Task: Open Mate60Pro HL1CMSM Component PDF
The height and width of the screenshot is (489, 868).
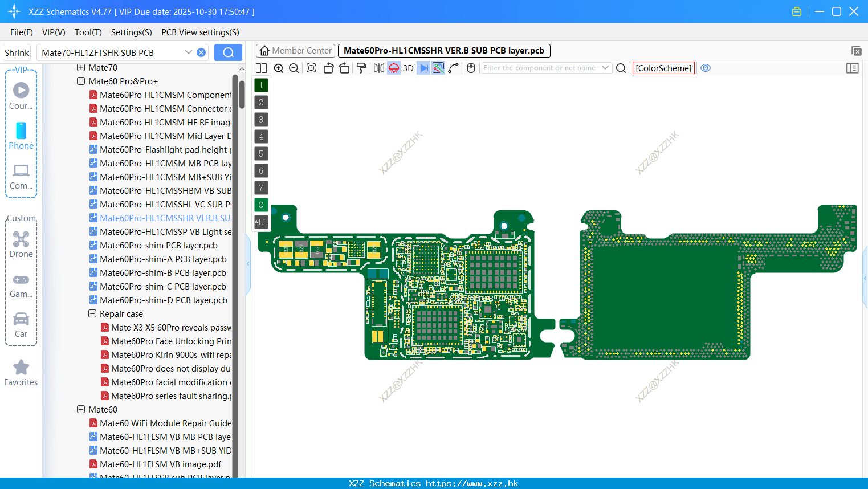Action: [161, 95]
